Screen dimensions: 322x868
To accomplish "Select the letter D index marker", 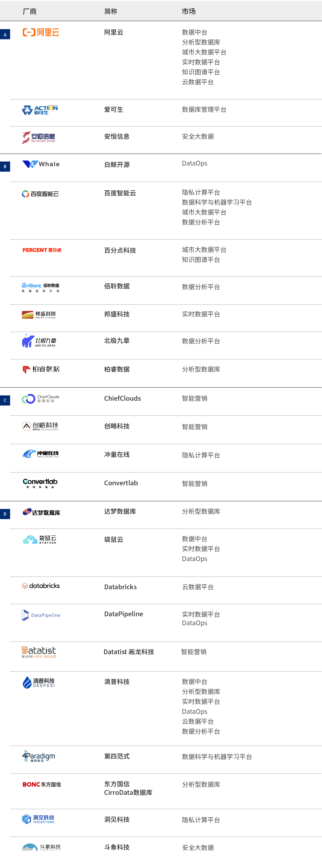I will click(5, 514).
